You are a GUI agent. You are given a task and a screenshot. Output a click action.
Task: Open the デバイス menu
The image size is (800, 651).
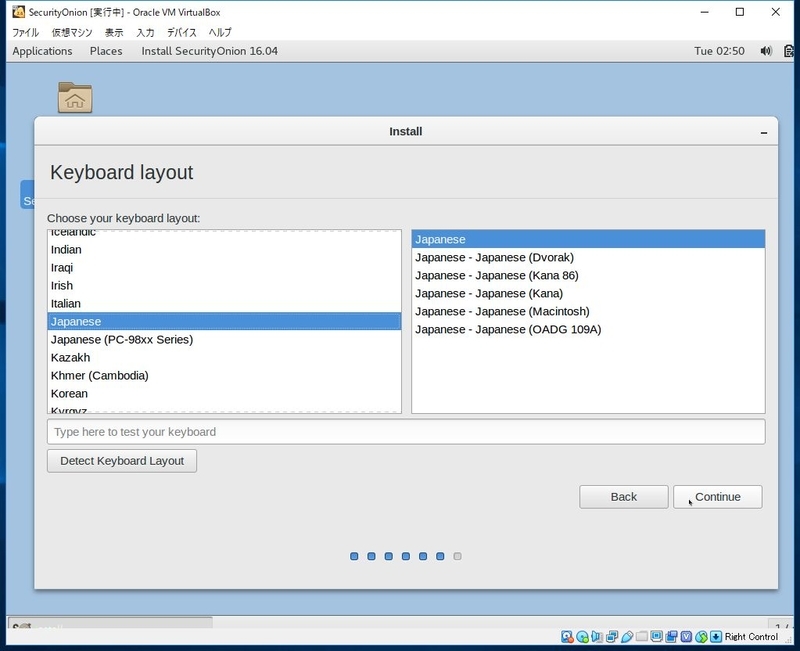182,32
